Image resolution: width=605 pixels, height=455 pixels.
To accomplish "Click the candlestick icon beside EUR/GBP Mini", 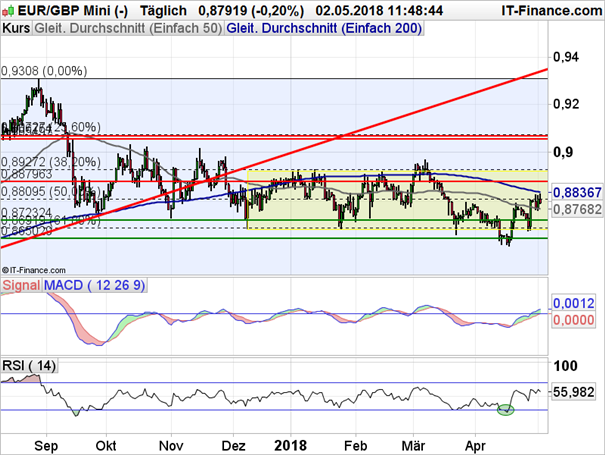I will (8, 10).
